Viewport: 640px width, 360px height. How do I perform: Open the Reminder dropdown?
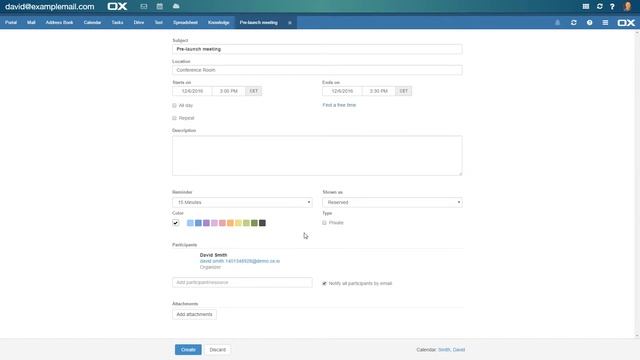pyautogui.click(x=242, y=202)
